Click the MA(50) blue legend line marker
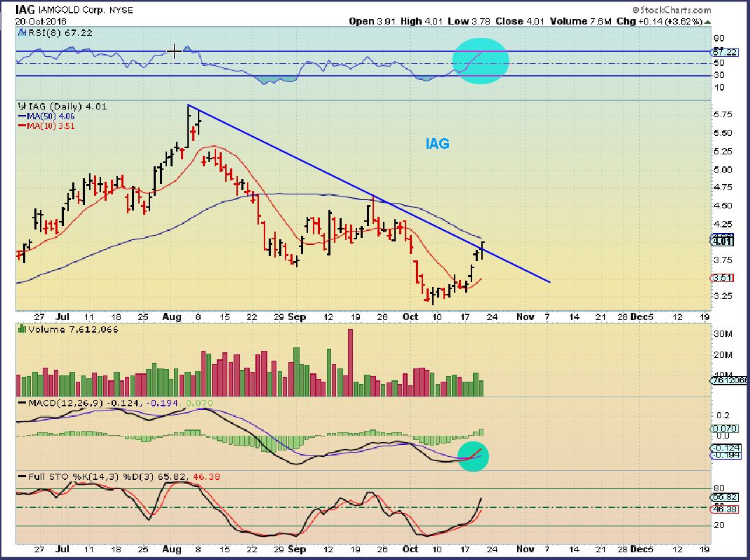Screen dimensions: 750x560 click(22, 116)
